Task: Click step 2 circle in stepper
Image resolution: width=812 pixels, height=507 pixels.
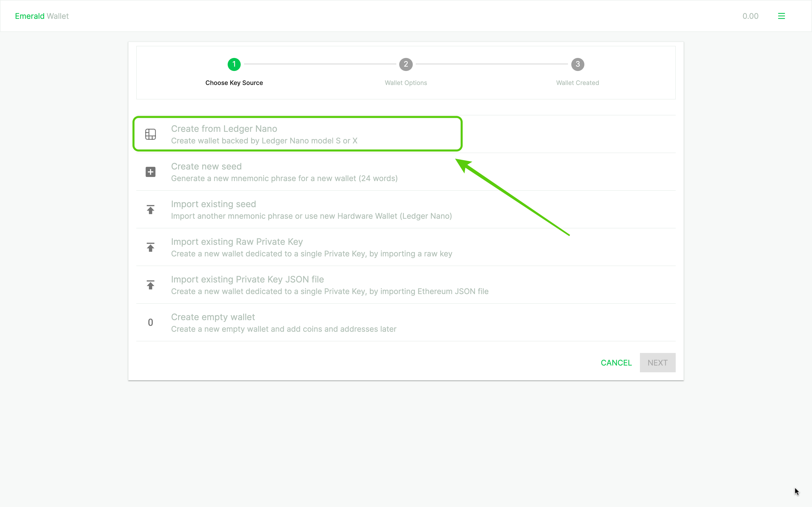Action: click(406, 64)
